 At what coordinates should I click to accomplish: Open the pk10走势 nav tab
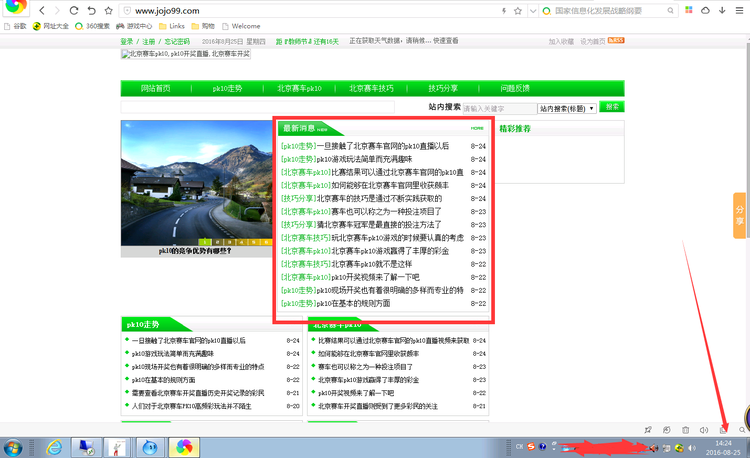point(227,88)
